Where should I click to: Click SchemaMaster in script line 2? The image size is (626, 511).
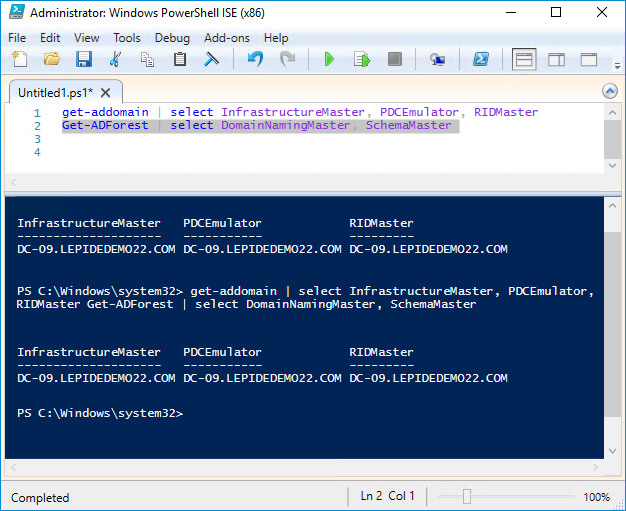coord(409,125)
